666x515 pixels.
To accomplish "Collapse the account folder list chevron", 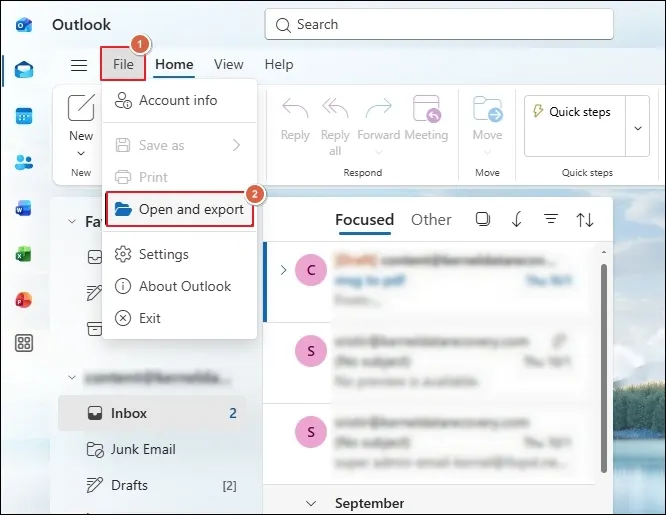I will pos(72,377).
